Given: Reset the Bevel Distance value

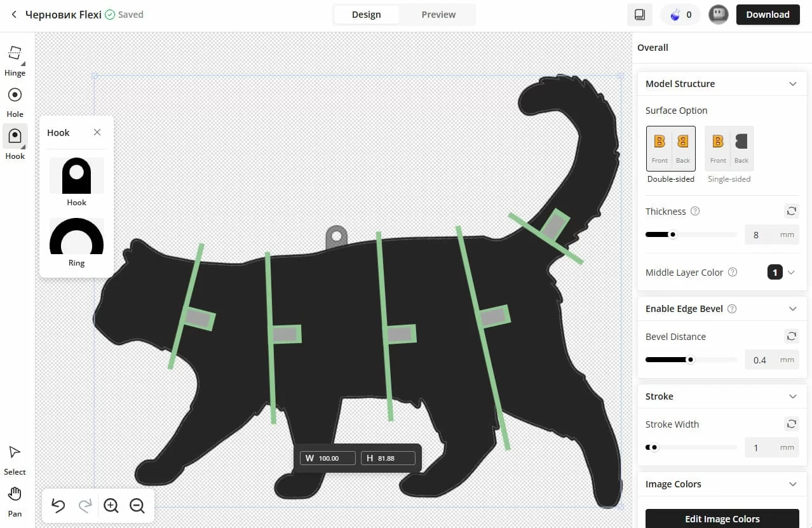Looking at the screenshot, I should pyautogui.click(x=791, y=336).
